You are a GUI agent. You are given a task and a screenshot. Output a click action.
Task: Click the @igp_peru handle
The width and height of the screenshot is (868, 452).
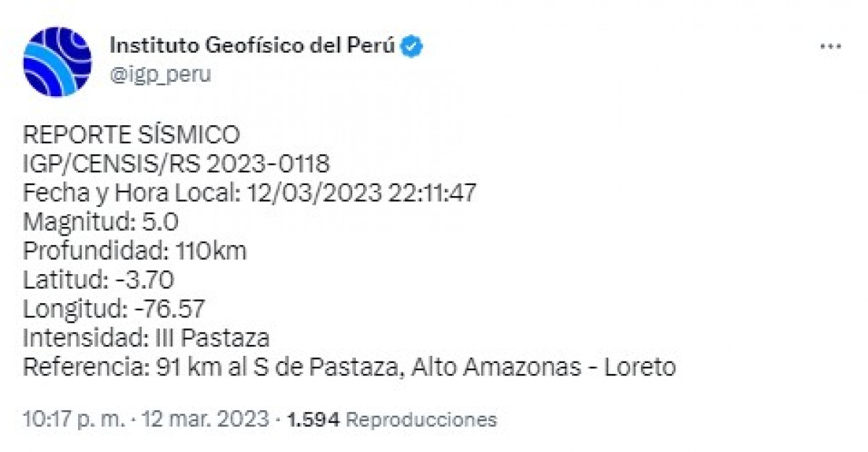pyautogui.click(x=160, y=74)
